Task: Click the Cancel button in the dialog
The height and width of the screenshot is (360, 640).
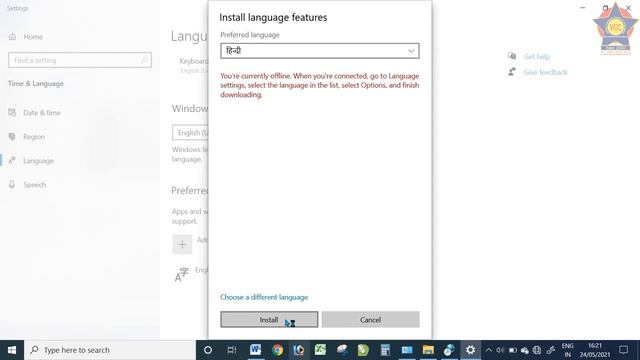Action: pos(370,320)
